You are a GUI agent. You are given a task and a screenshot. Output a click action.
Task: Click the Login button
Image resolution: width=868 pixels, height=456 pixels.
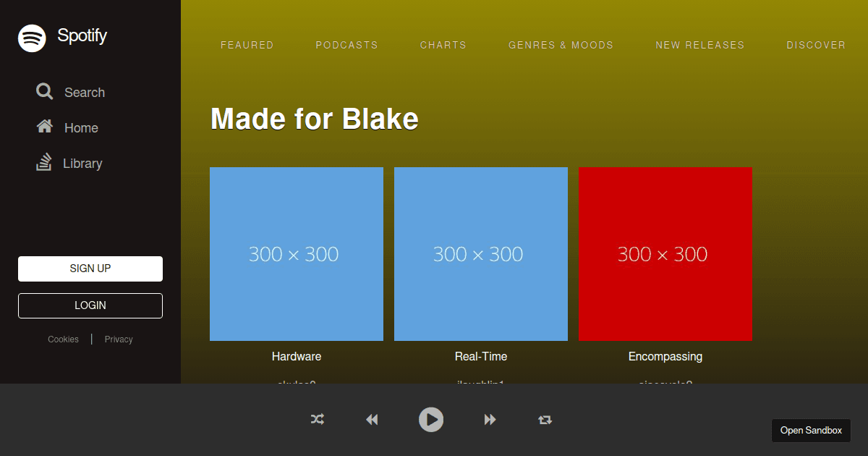pos(90,305)
